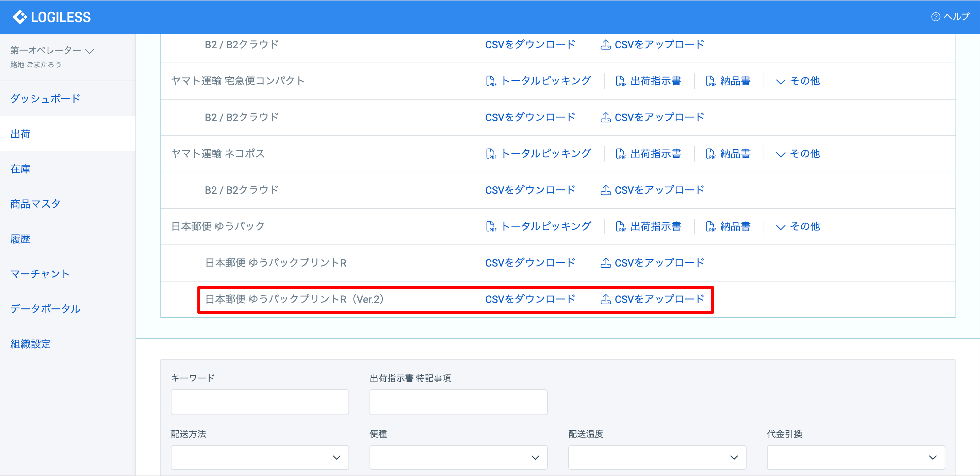Open 組織設定 in the sidebar
The height and width of the screenshot is (476, 980).
click(30, 344)
